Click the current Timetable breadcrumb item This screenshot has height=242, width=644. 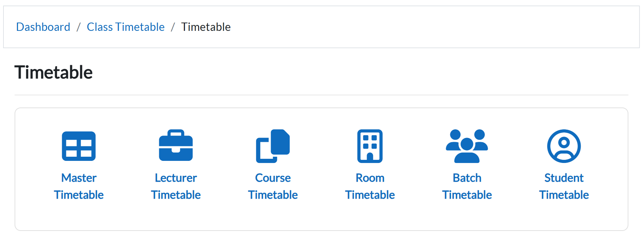(x=206, y=27)
